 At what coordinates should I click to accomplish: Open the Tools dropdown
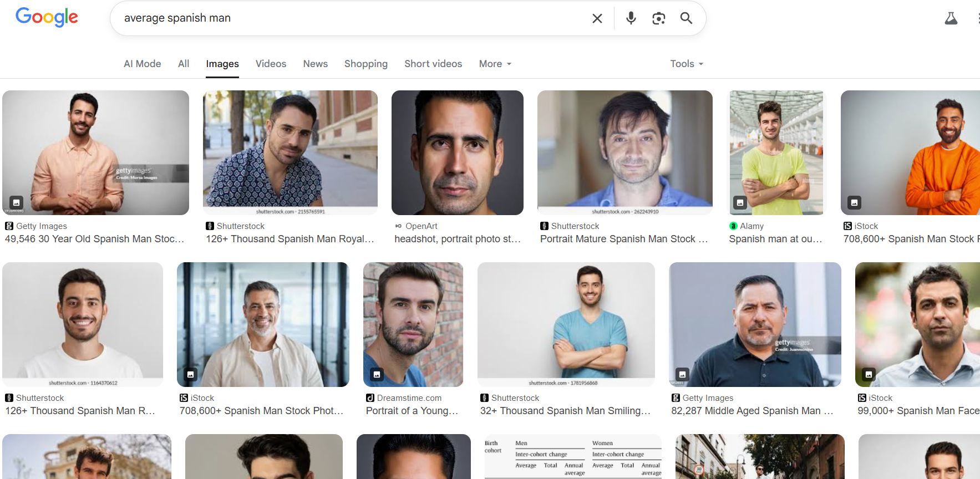687,64
